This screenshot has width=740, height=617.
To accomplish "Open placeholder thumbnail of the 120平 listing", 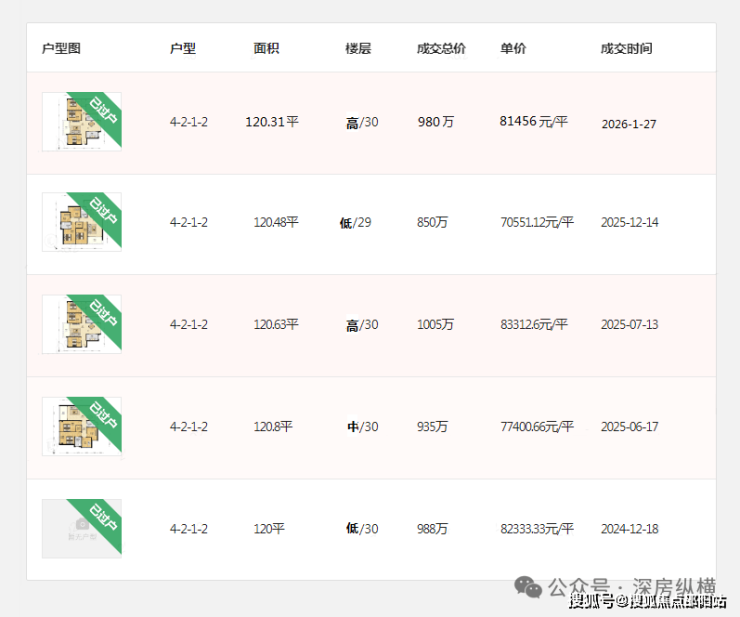I will (82, 529).
